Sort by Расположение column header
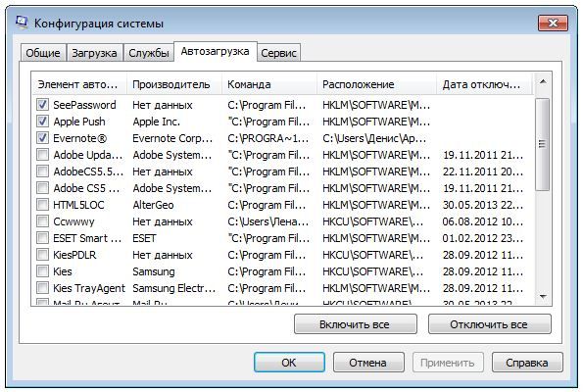This screenshot has height=392, width=583. click(377, 84)
